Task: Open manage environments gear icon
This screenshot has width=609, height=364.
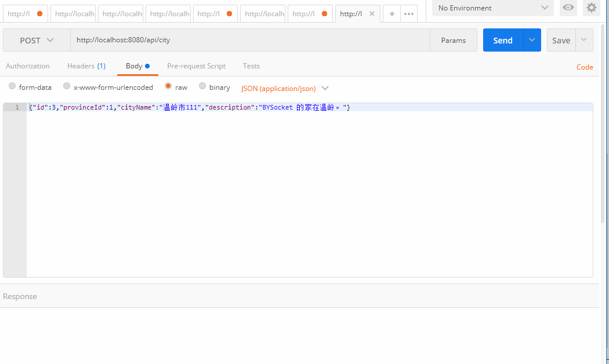Action: [x=591, y=8]
